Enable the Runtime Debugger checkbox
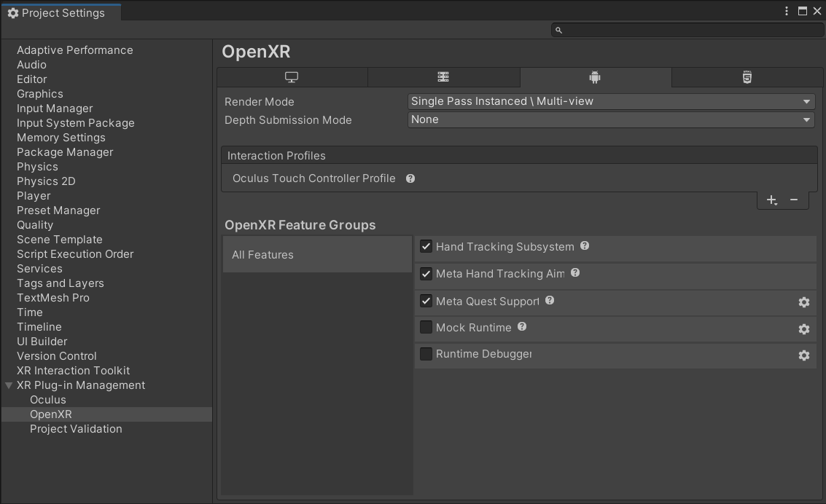The image size is (826, 504). point(426,354)
